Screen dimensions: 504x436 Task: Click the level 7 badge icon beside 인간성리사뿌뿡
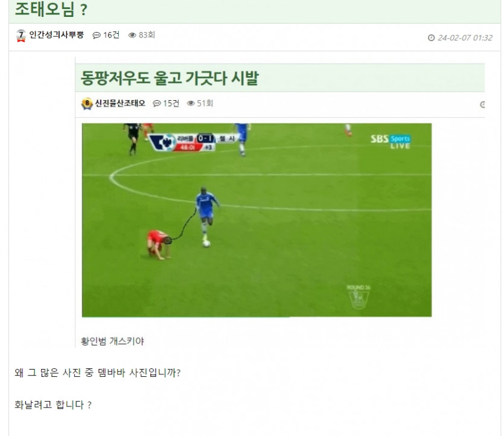coord(21,36)
